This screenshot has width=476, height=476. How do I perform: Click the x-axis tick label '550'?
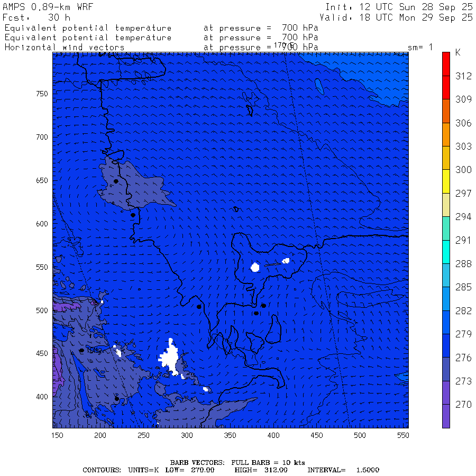403,435
